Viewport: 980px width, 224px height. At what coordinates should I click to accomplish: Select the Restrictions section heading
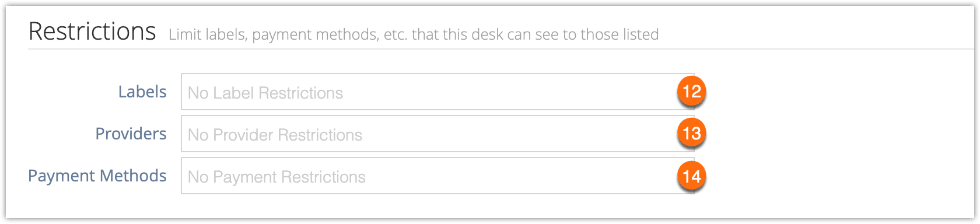[92, 31]
